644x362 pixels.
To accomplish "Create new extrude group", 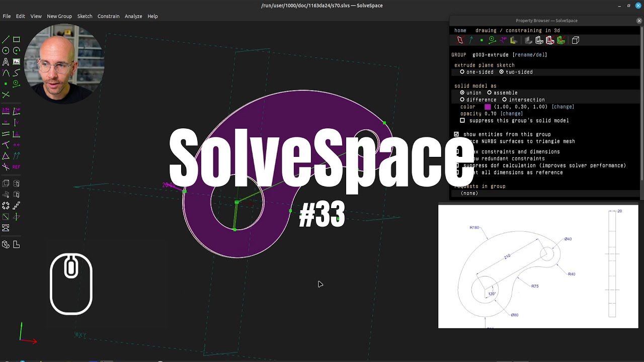I will [x=6, y=184].
